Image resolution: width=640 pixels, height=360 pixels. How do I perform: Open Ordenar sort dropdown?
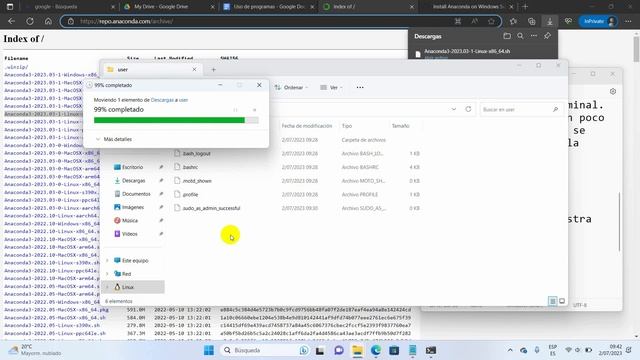[291, 87]
